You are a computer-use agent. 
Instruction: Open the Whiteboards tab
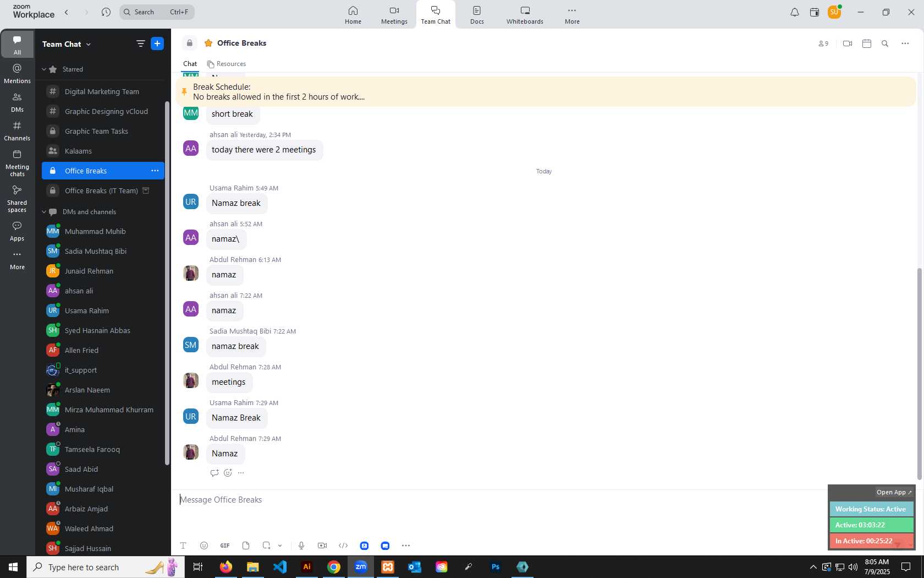[x=525, y=15]
